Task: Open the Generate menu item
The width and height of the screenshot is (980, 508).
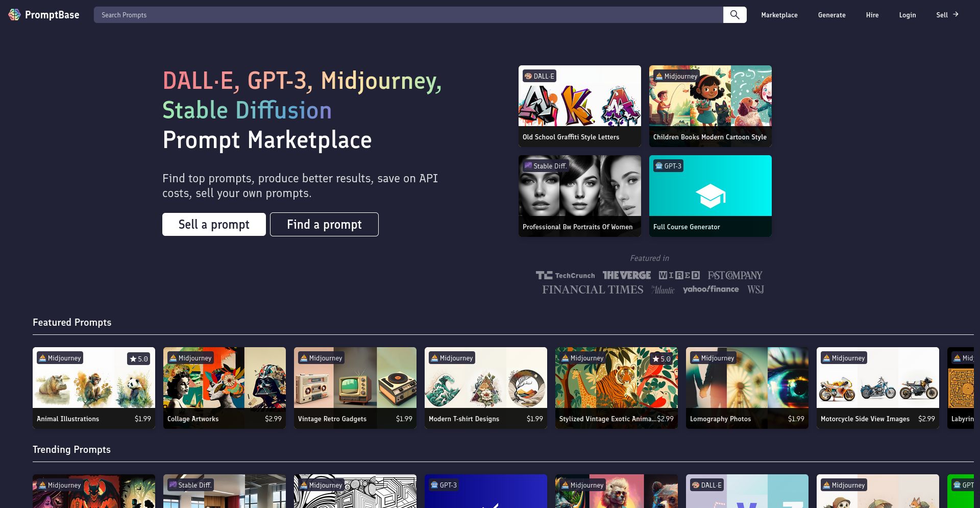Action: pos(831,15)
